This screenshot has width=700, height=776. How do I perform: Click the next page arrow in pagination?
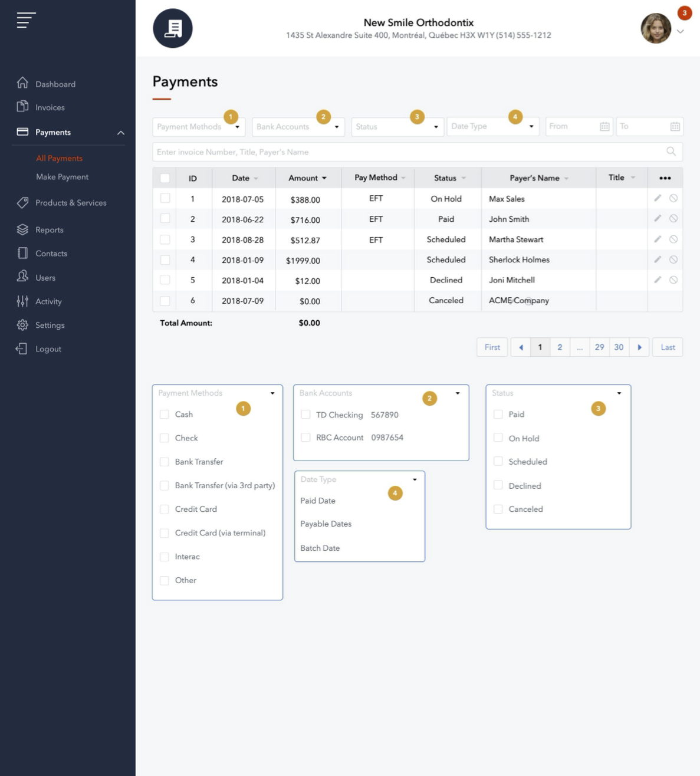pos(639,347)
